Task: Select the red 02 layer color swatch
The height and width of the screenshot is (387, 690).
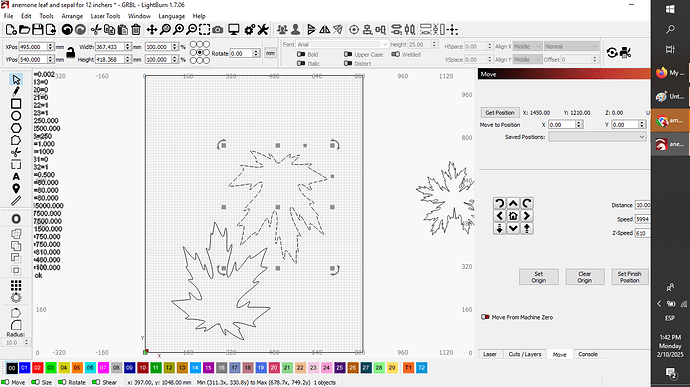Action: [x=37, y=368]
